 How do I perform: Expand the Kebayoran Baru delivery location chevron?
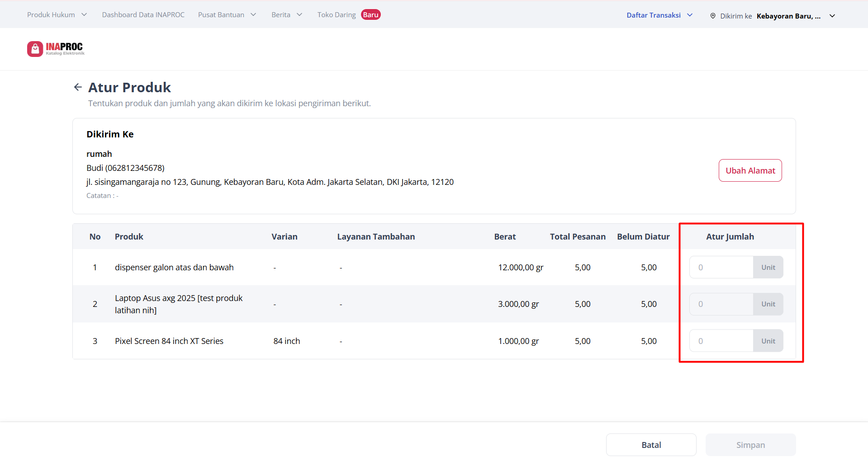(x=832, y=16)
